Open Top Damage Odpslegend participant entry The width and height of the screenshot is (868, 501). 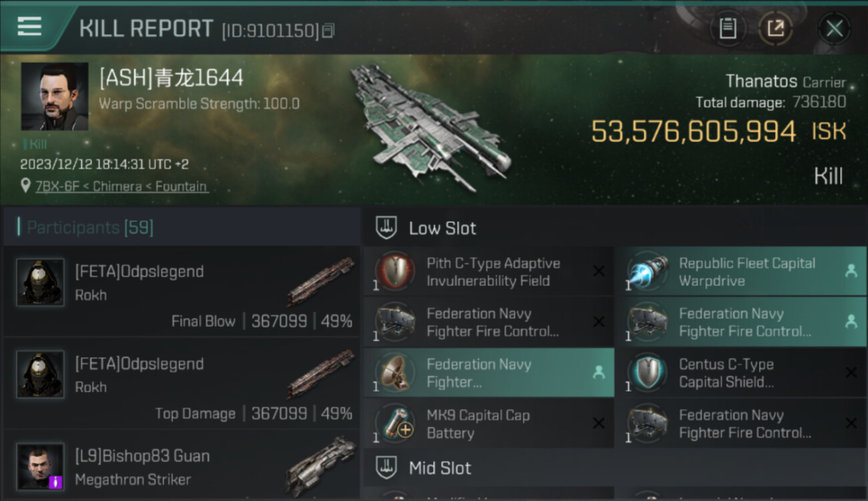[x=180, y=383]
